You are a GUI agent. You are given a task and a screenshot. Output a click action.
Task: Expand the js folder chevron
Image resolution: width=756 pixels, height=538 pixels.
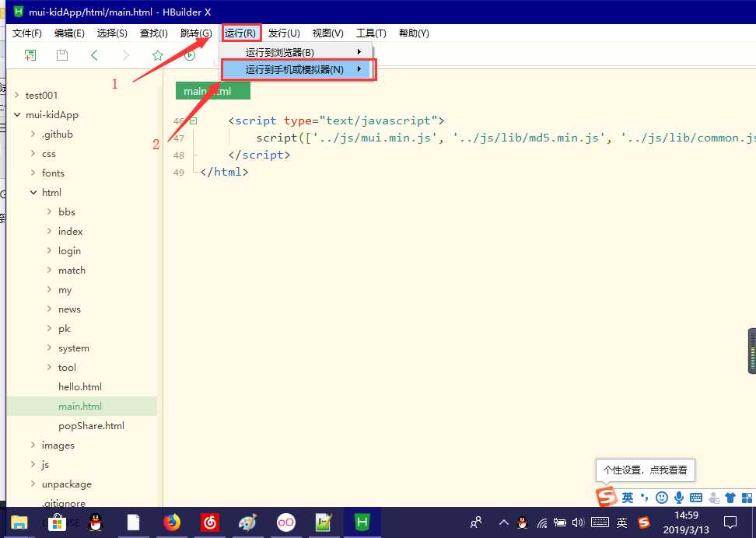click(33, 464)
